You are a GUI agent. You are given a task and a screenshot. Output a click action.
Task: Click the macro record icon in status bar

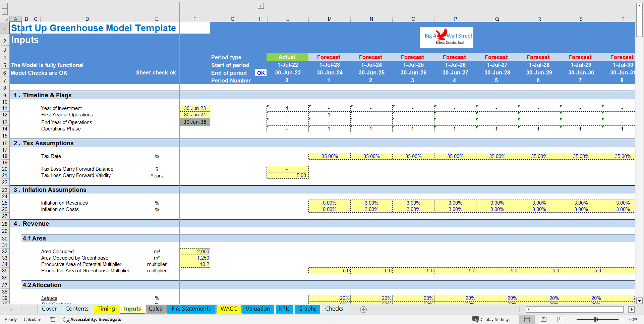coord(53,319)
